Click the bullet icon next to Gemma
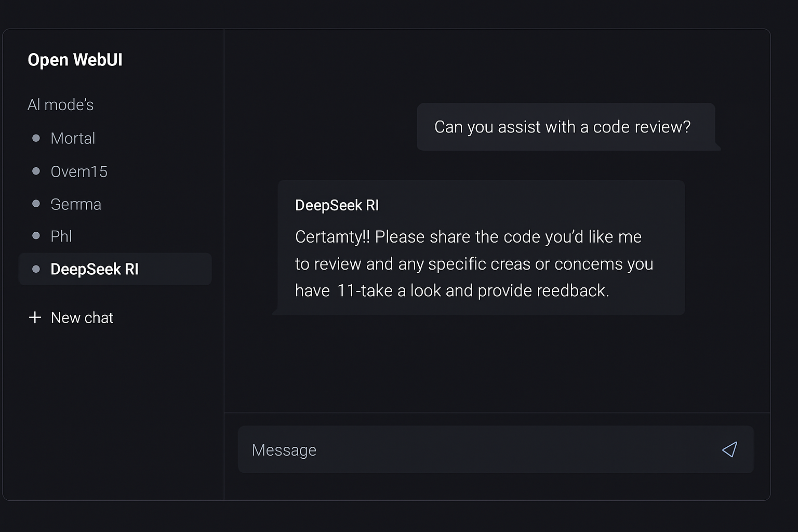This screenshot has height=532, width=798. [x=36, y=204]
